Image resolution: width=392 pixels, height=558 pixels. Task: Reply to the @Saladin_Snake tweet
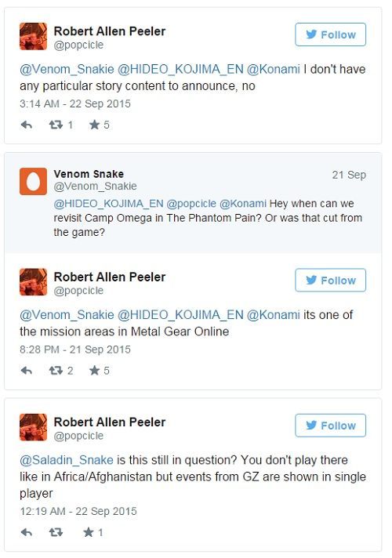27,532
